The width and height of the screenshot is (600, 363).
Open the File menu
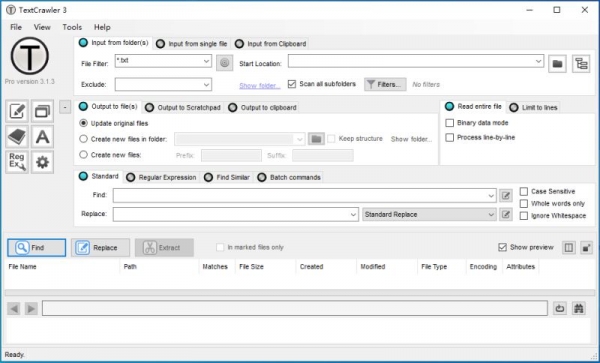coord(16,27)
